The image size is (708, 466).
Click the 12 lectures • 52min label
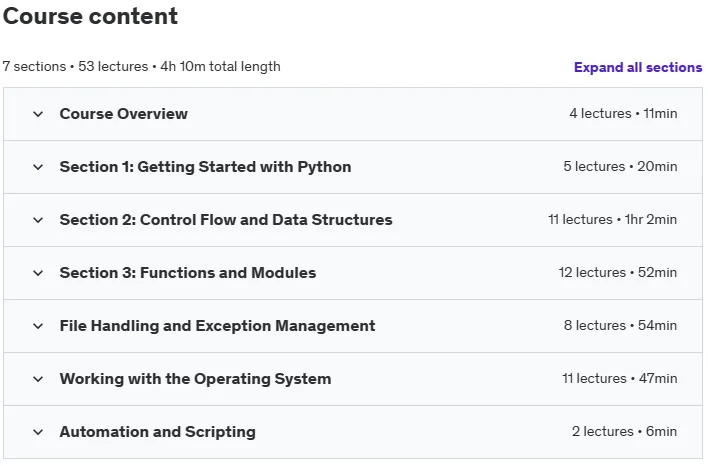[618, 272]
